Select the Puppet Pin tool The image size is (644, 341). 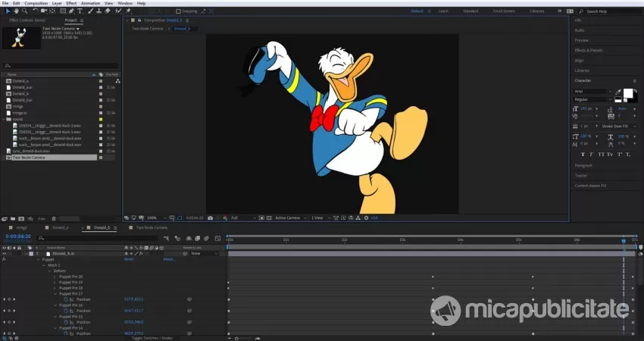tap(128, 11)
